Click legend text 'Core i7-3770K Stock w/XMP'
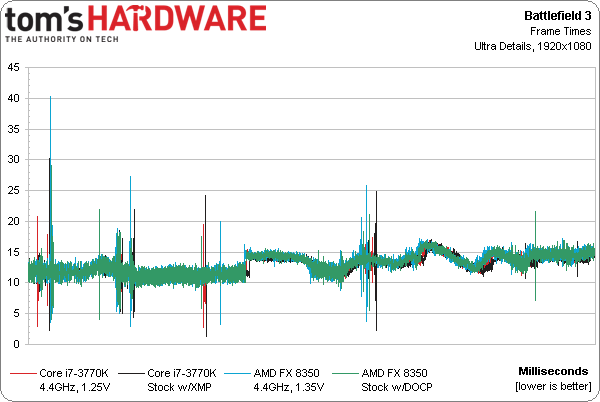The width and height of the screenshot is (600, 402). [182, 380]
